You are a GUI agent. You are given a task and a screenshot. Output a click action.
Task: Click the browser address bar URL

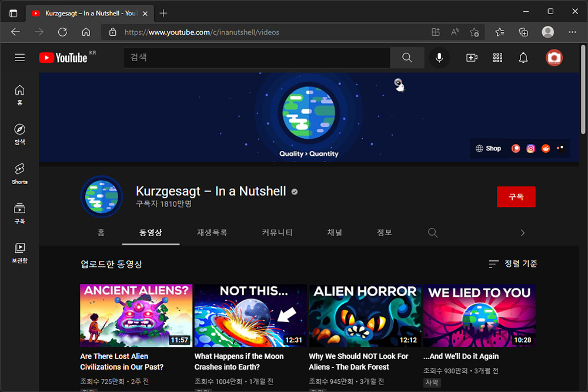point(202,32)
